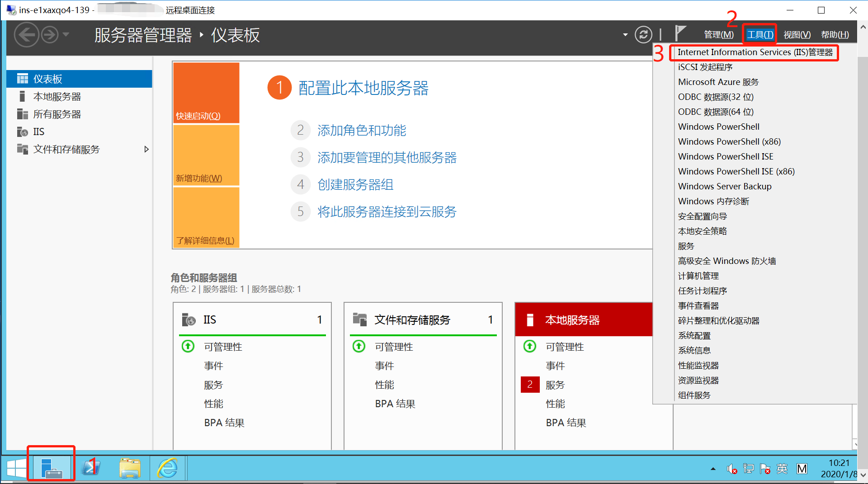Open Windows PowerShell ISE entry
This screenshot has height=484, width=868.
tap(726, 157)
